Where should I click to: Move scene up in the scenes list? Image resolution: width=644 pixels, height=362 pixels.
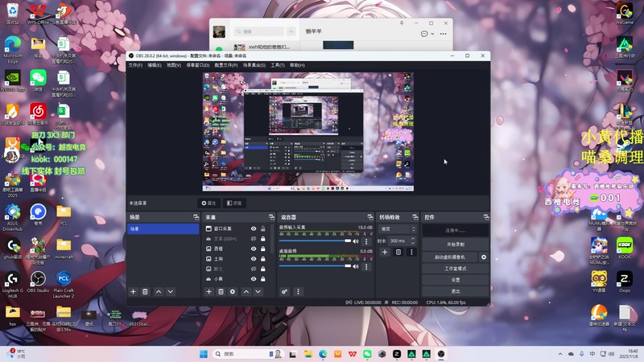pos(159,291)
